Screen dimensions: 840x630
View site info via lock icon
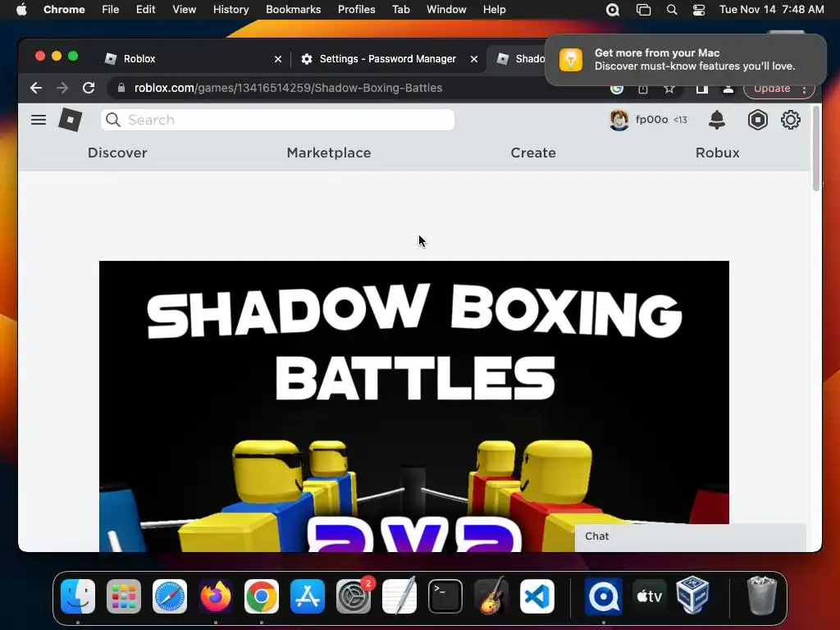(x=121, y=88)
